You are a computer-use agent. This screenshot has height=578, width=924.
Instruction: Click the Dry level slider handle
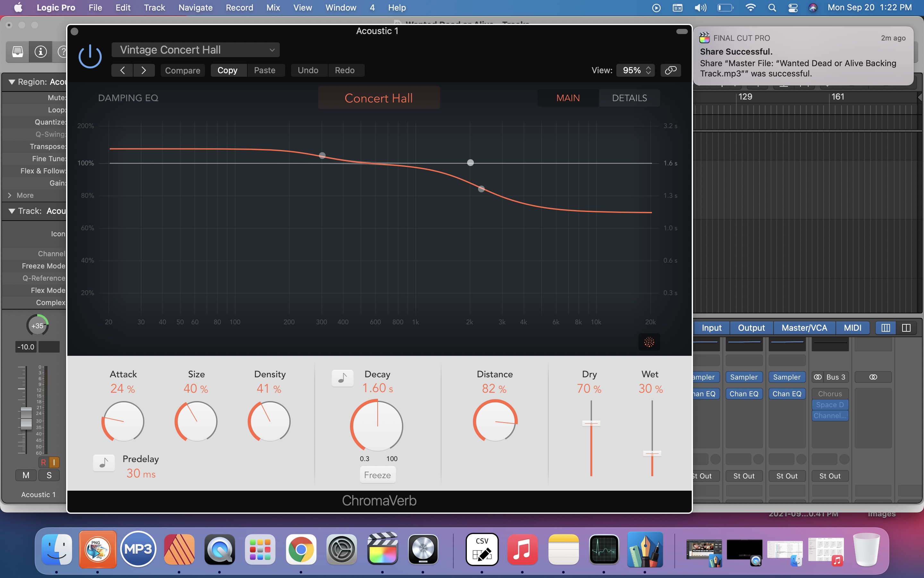pyautogui.click(x=591, y=423)
